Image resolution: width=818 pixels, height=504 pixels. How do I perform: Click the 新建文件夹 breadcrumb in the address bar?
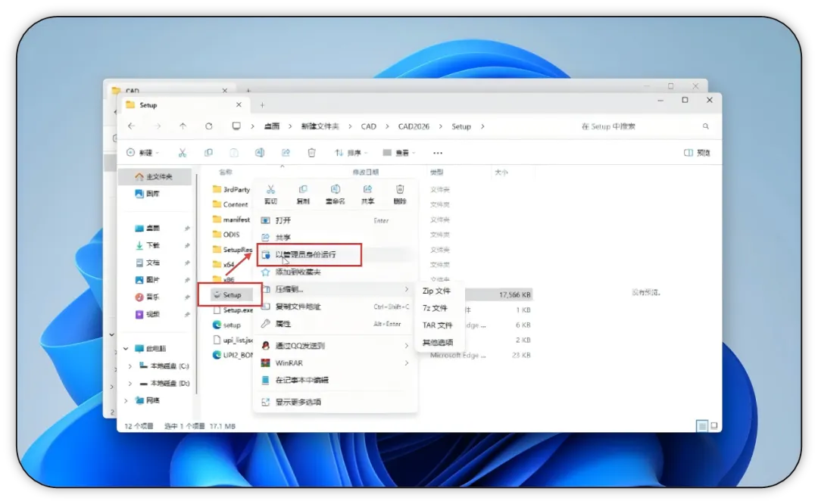(x=320, y=126)
